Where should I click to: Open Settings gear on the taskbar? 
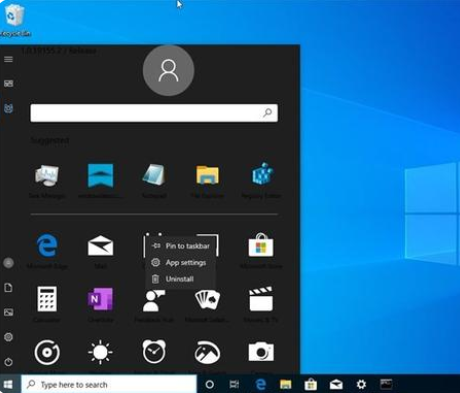(x=361, y=384)
